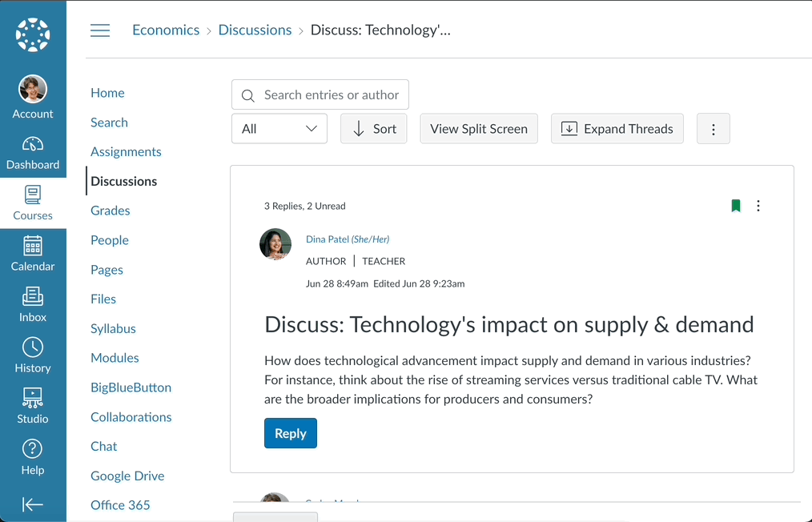Screen dimensions: 812x522
Task: Click the magnifier icon in search box
Action: 248,95
